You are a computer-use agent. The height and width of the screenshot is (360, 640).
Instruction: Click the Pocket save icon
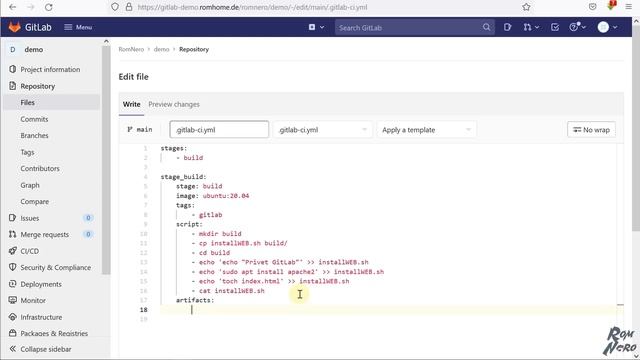pos(593,7)
